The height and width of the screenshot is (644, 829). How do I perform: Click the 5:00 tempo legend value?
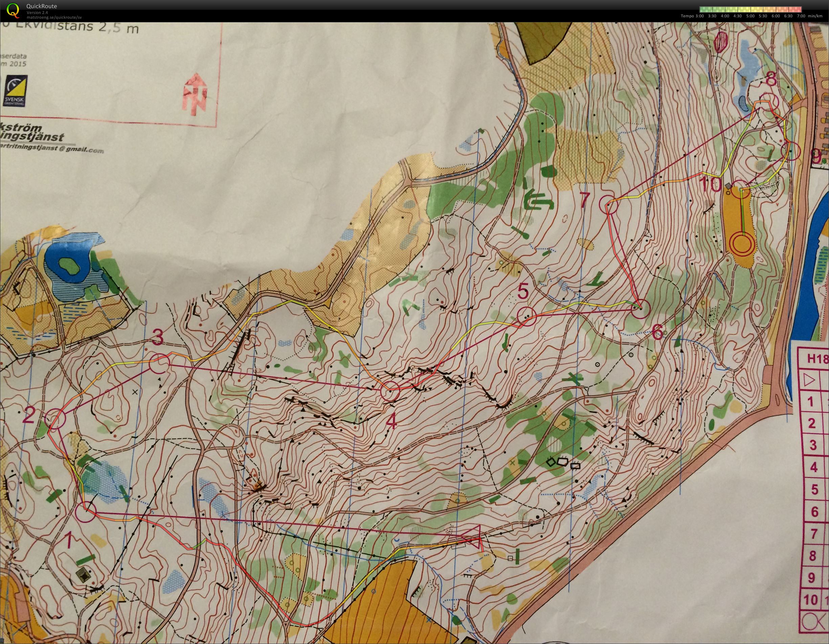click(x=750, y=16)
